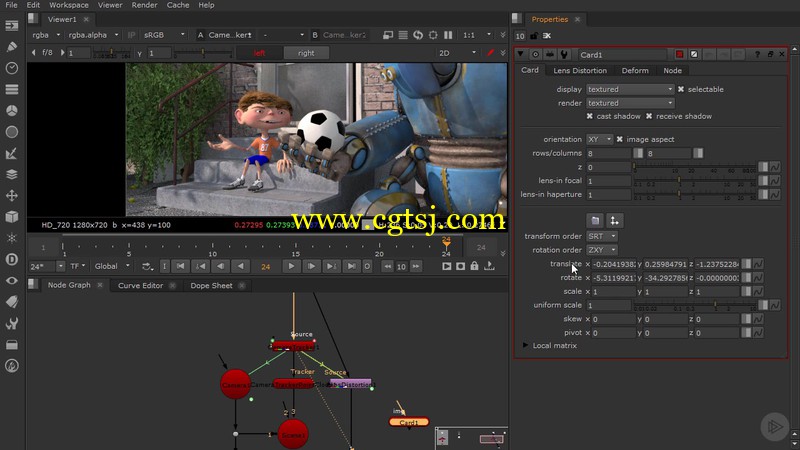
Task: Open the Render menu
Action: click(144, 5)
